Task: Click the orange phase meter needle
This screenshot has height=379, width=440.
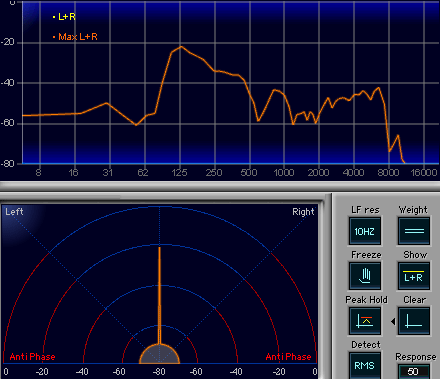Action: point(159,295)
